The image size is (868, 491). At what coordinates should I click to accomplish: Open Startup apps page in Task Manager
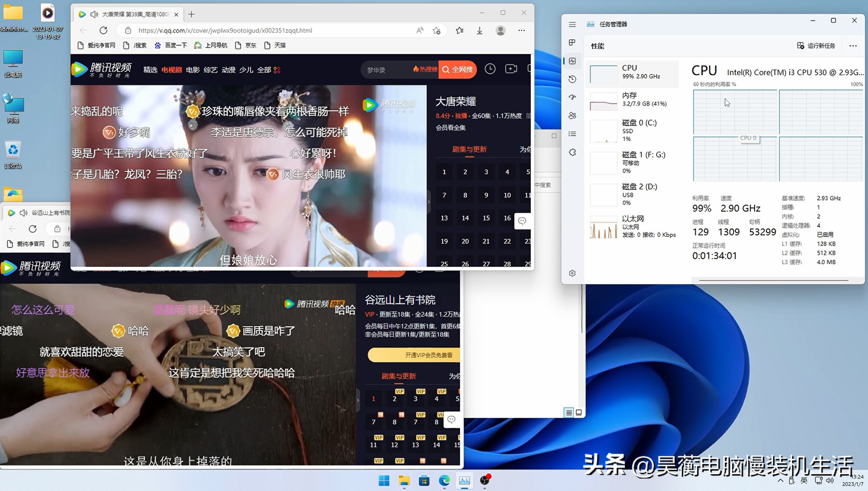click(572, 97)
